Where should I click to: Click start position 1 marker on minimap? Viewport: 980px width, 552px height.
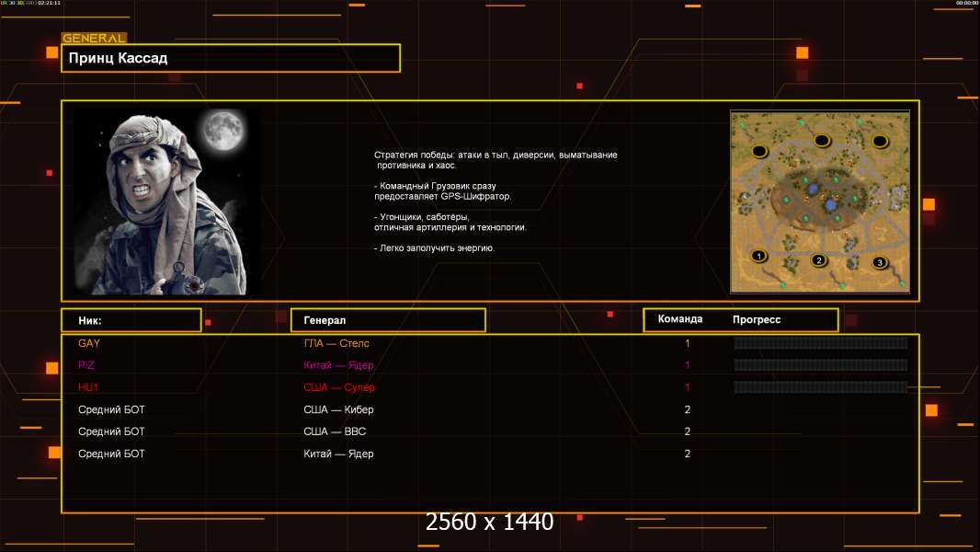(x=758, y=256)
